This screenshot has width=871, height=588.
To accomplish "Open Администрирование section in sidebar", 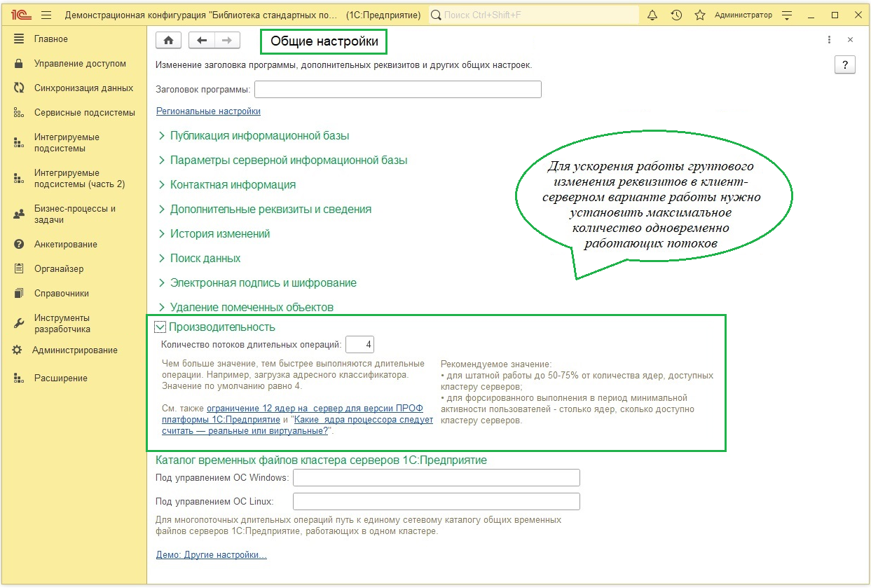I will pyautogui.click(x=75, y=350).
